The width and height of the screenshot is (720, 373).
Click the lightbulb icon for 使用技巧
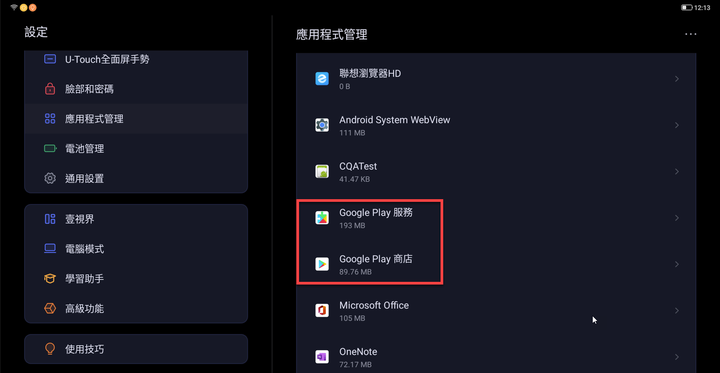point(50,349)
